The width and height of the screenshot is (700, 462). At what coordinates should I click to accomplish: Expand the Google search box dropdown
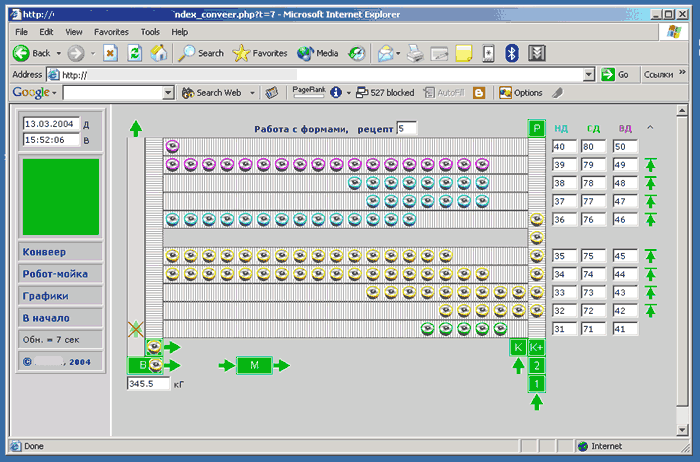pyautogui.click(x=168, y=93)
